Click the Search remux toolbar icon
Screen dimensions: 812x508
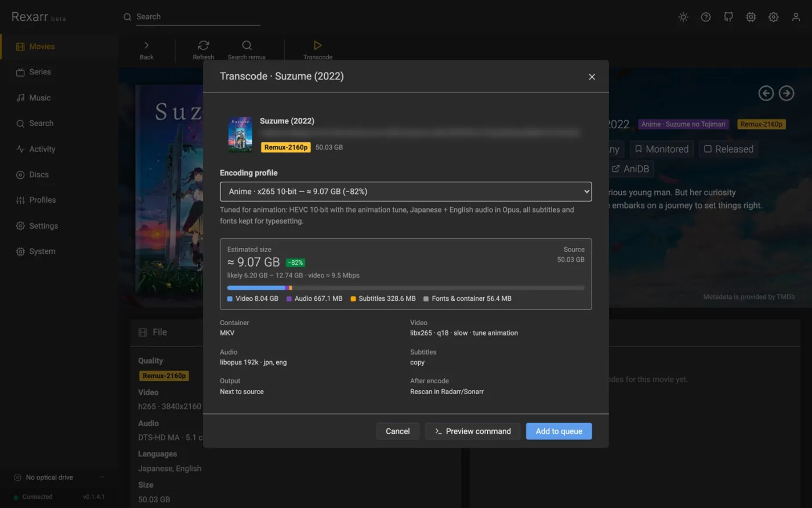(x=246, y=50)
